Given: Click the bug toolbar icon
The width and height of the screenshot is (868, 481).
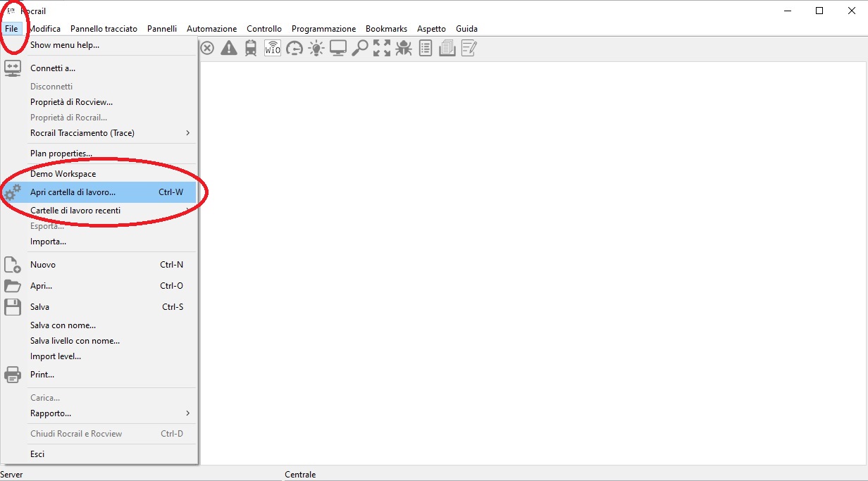Looking at the screenshot, I should [404, 48].
